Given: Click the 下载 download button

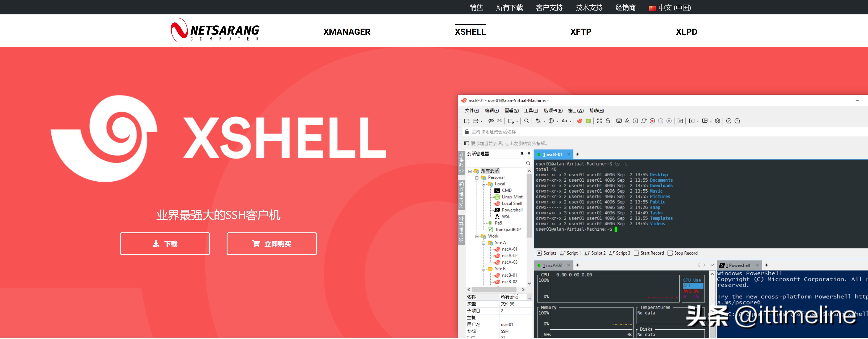Looking at the screenshot, I should click(165, 244).
